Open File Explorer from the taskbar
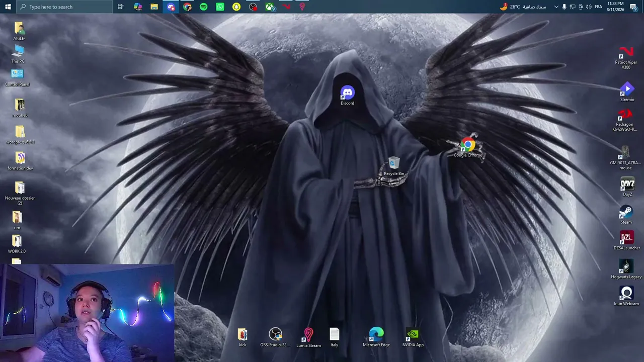 154,7
